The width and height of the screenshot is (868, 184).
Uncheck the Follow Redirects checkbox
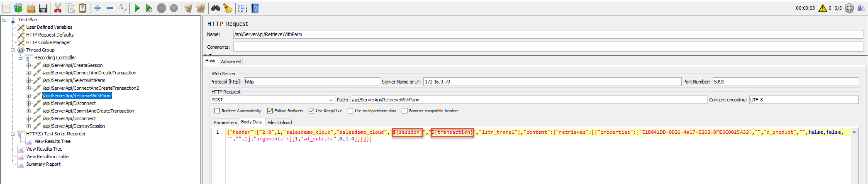270,111
